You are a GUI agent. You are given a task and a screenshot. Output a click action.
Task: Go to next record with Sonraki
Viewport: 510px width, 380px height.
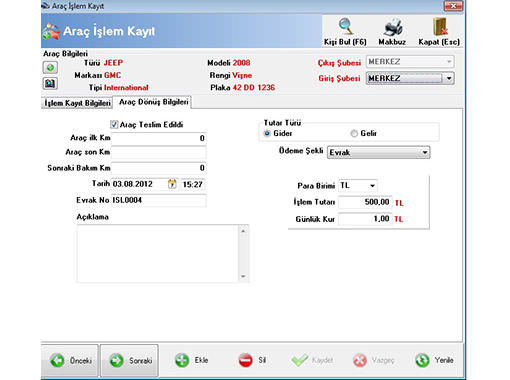(129, 360)
